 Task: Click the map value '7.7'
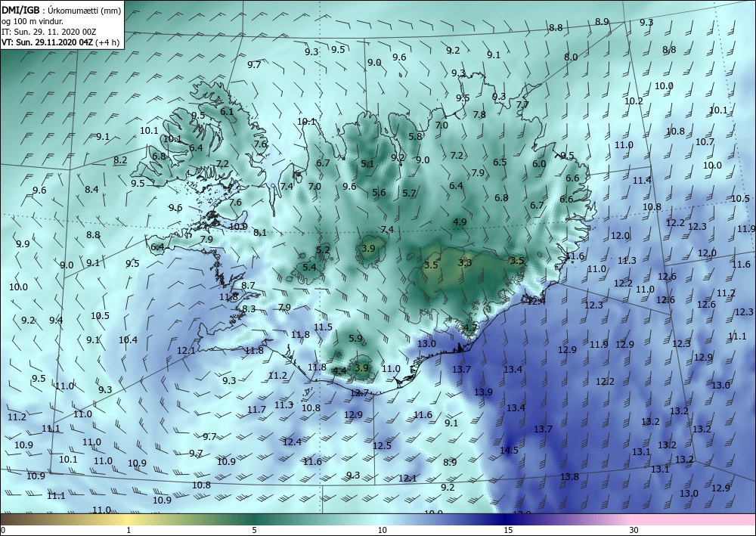click(522, 104)
